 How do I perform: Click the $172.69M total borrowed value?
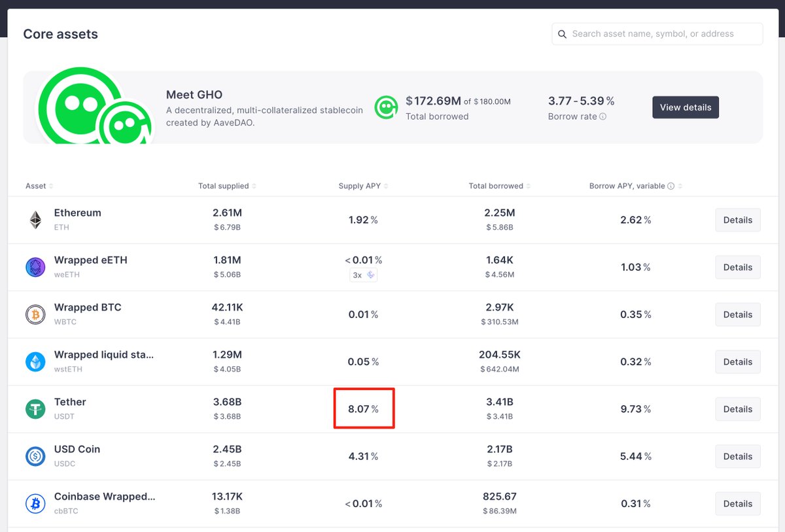(434, 101)
